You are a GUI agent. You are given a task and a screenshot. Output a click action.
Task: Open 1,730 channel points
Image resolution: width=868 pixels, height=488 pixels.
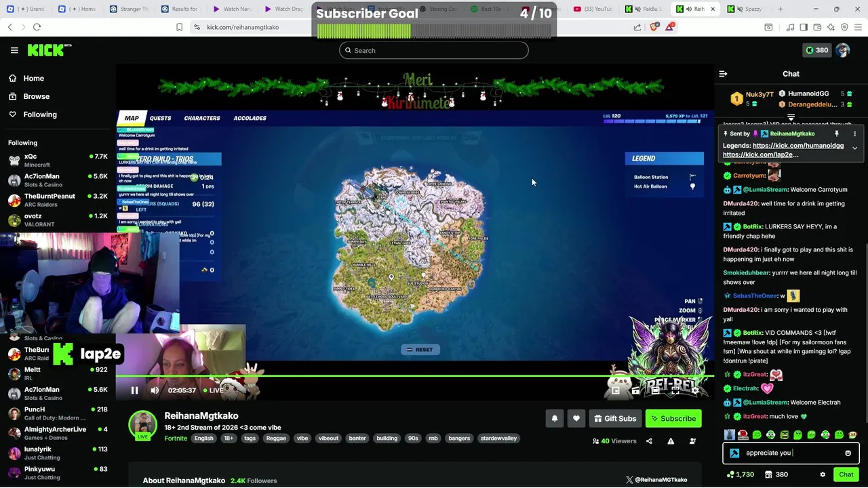740,475
